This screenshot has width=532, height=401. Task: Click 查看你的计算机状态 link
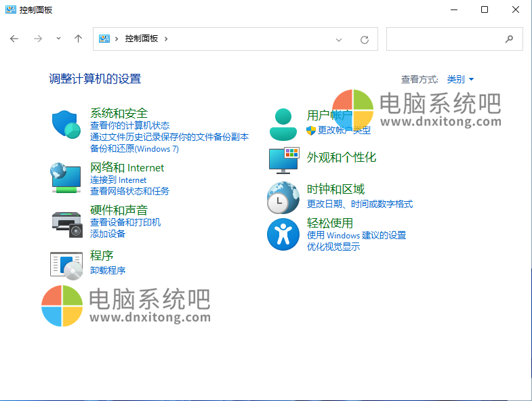129,125
